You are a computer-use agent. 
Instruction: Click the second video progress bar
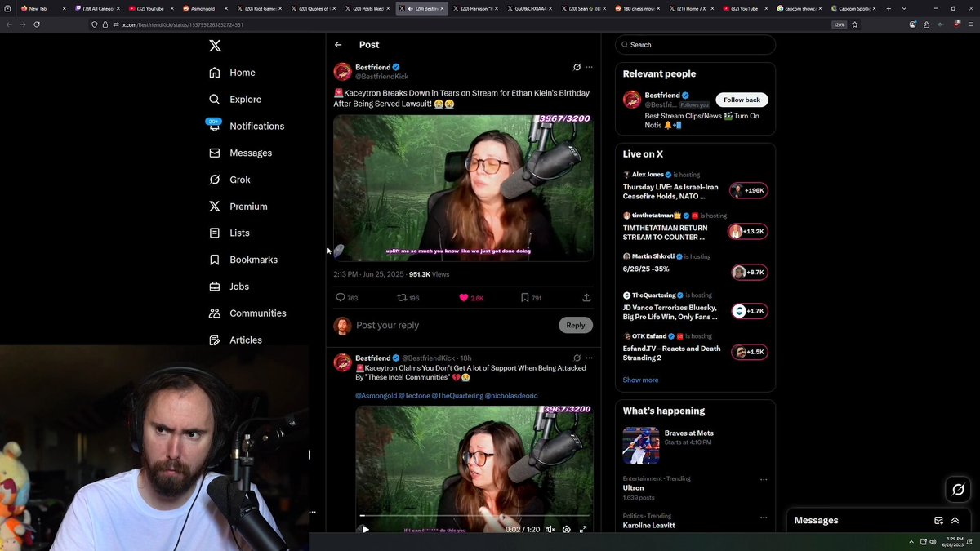(474, 516)
